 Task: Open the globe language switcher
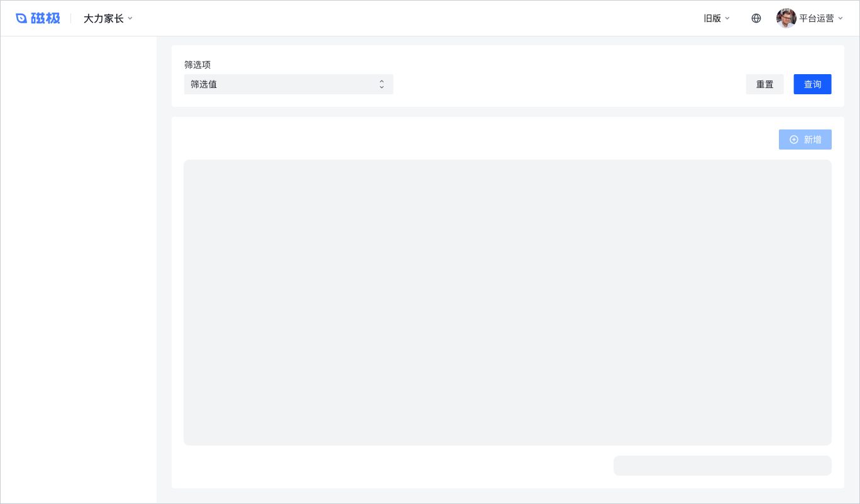(x=756, y=18)
